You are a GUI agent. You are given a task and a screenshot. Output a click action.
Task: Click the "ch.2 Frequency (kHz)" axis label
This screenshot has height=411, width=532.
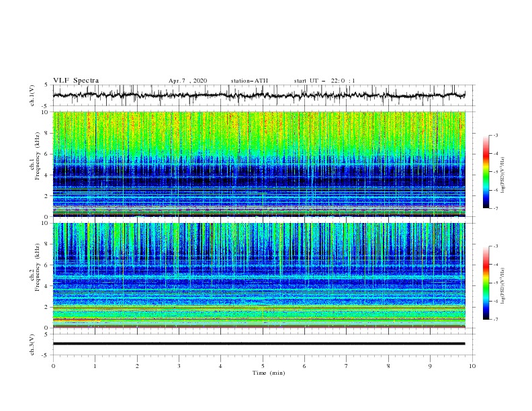[35, 267]
